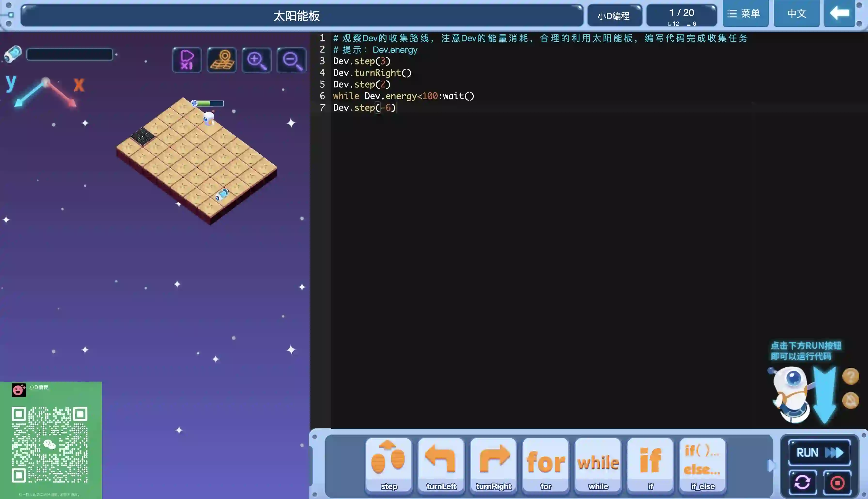868x499 pixels.
Task: Toggle language with the 中文 button
Action: pos(796,14)
